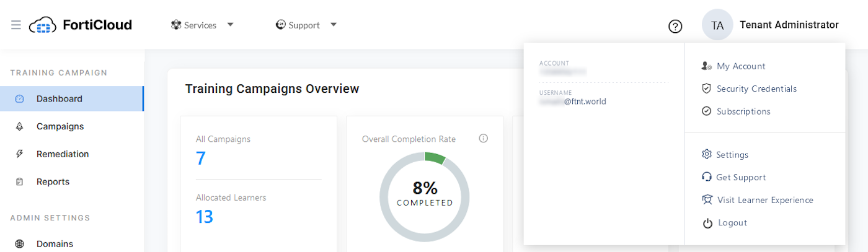Click the TRAINING CAMPAIGN section header
Viewport: 868px width, 252px height.
tap(59, 72)
